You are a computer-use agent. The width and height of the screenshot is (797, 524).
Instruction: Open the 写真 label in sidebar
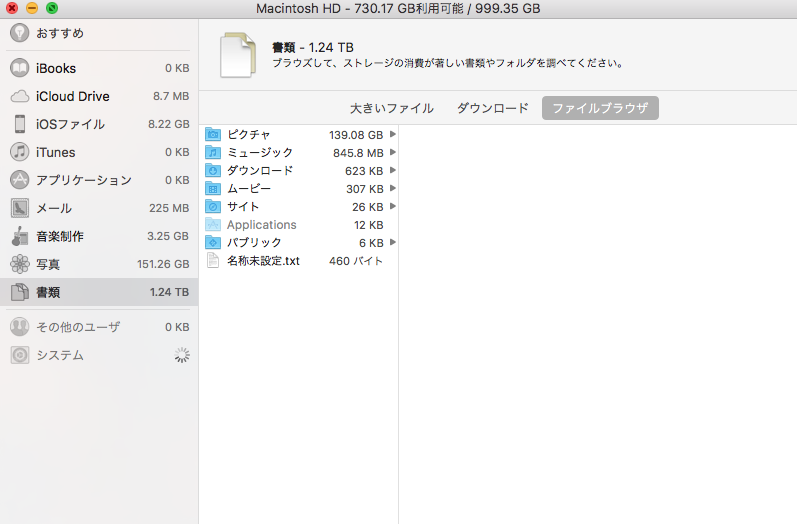48,264
